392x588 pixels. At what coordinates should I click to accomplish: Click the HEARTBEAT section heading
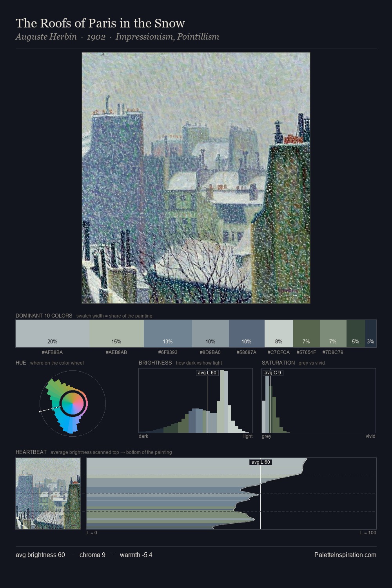click(x=31, y=452)
